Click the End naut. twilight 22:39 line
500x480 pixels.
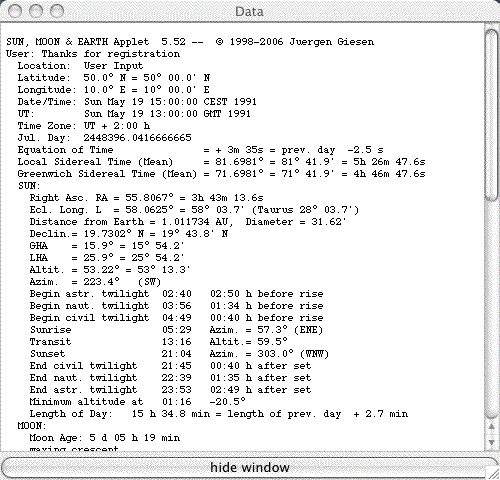[170, 378]
